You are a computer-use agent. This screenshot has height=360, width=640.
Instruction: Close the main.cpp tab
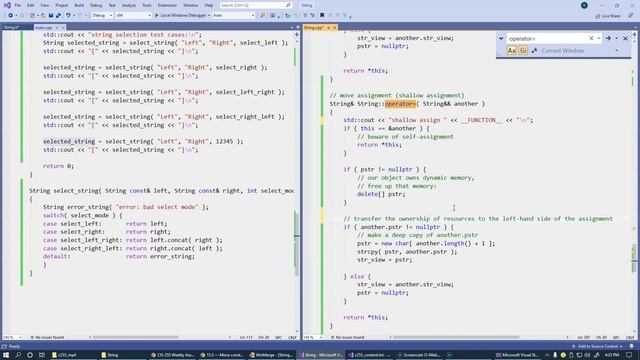pyautogui.click(x=63, y=27)
